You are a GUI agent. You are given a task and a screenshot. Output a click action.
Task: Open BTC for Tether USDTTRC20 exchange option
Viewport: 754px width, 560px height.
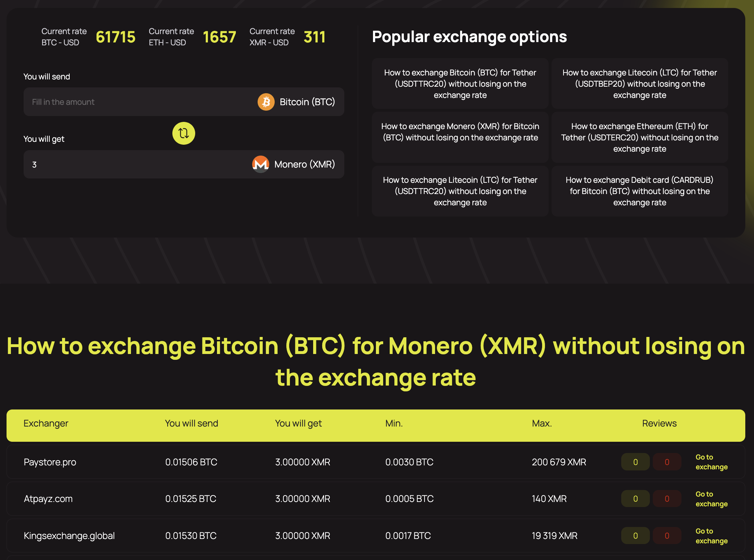point(460,83)
